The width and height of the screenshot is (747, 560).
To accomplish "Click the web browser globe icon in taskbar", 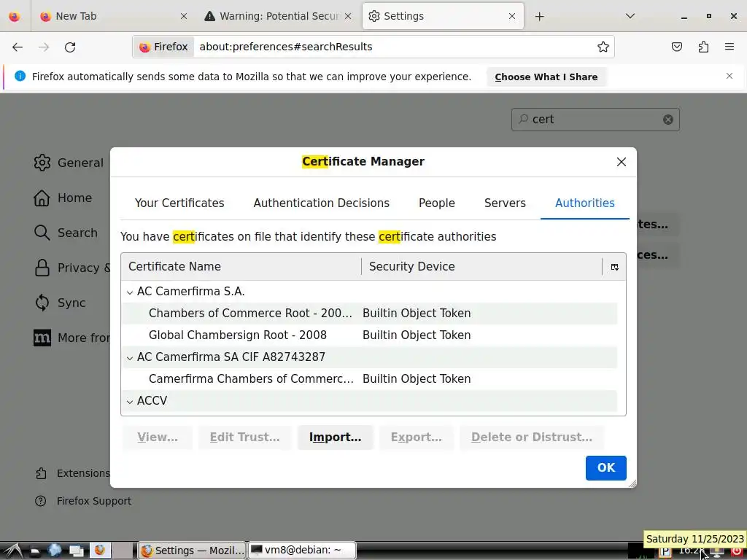I will (x=55, y=551).
